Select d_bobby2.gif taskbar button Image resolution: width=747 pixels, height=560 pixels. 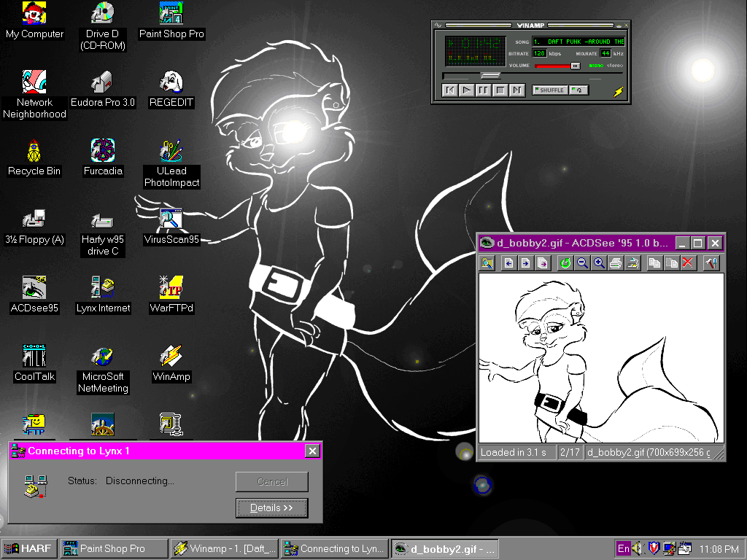coord(445,548)
